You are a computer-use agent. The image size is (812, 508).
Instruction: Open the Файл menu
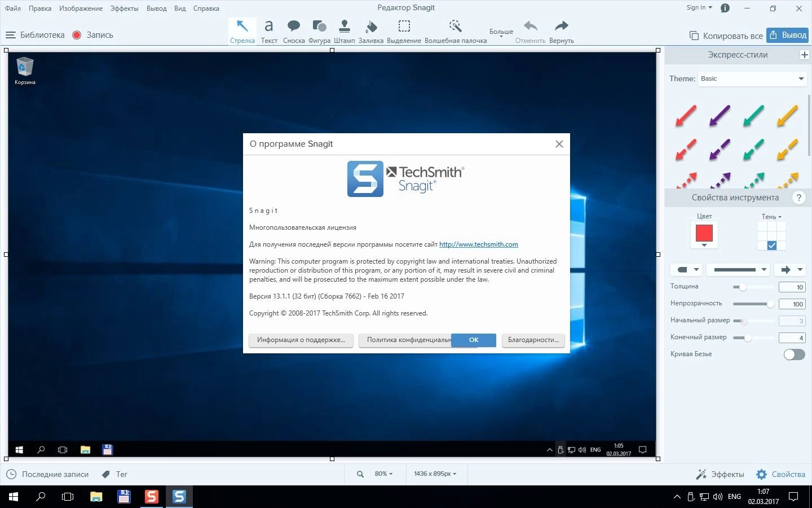12,8
